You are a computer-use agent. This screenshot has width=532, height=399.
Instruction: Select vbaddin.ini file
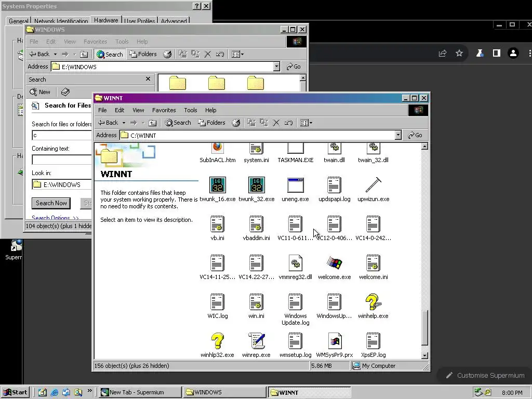tap(256, 228)
